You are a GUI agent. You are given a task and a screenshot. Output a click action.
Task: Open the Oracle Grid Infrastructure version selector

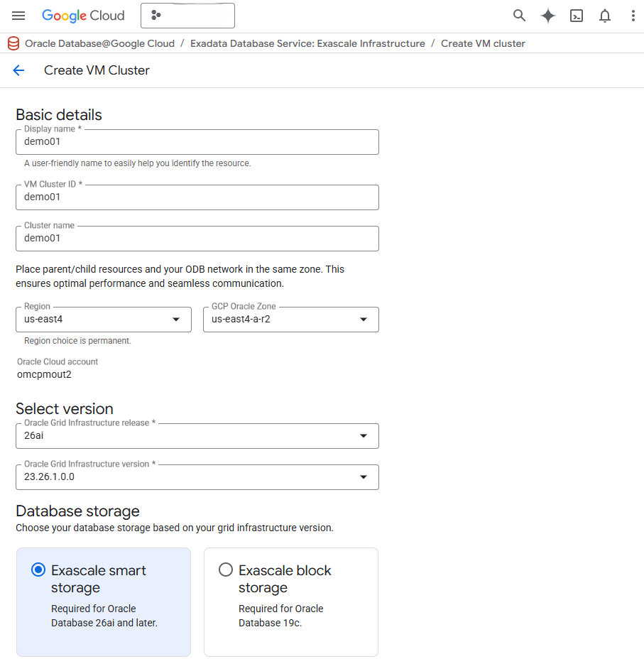[363, 476]
